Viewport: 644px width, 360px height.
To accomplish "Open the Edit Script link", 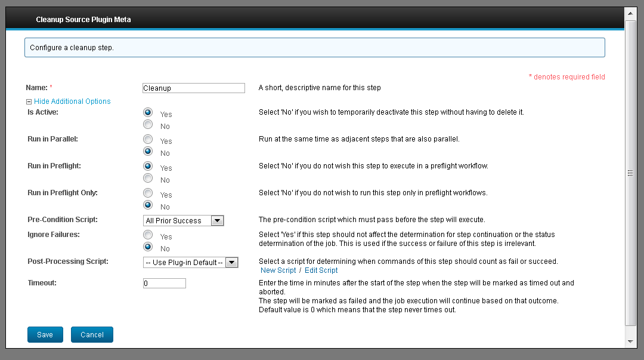I will 321,270.
